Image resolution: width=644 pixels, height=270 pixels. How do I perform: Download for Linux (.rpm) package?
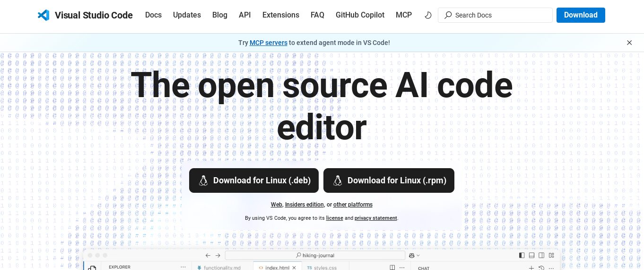[389, 180]
